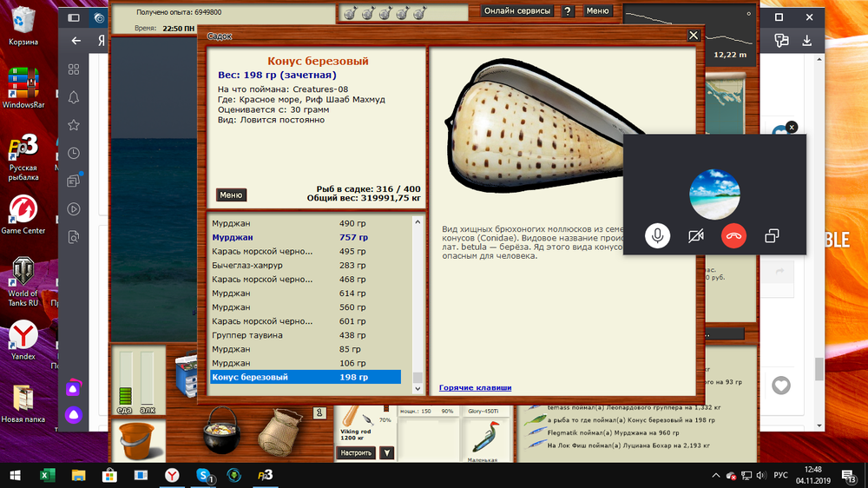The image size is (868, 488).
Task: Expand the dropdown arrow beside Настроить
Action: pyautogui.click(x=387, y=452)
